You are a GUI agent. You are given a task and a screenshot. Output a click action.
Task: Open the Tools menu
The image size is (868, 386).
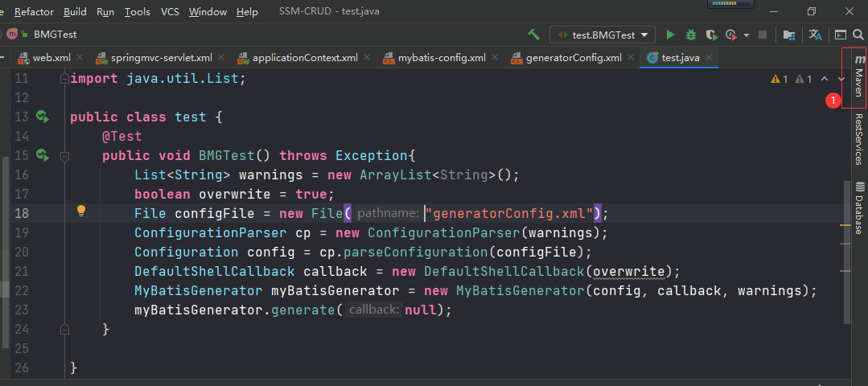pos(138,11)
